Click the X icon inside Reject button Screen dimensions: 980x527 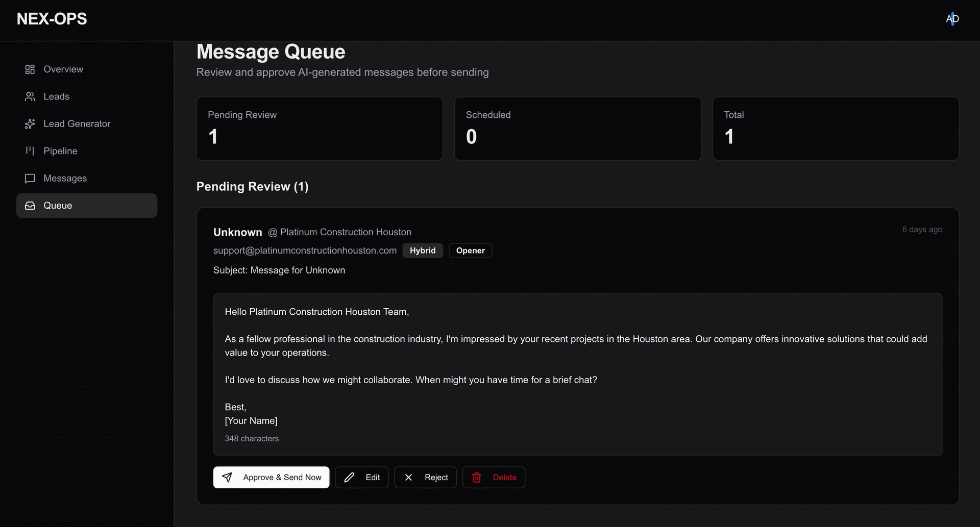pyautogui.click(x=408, y=477)
